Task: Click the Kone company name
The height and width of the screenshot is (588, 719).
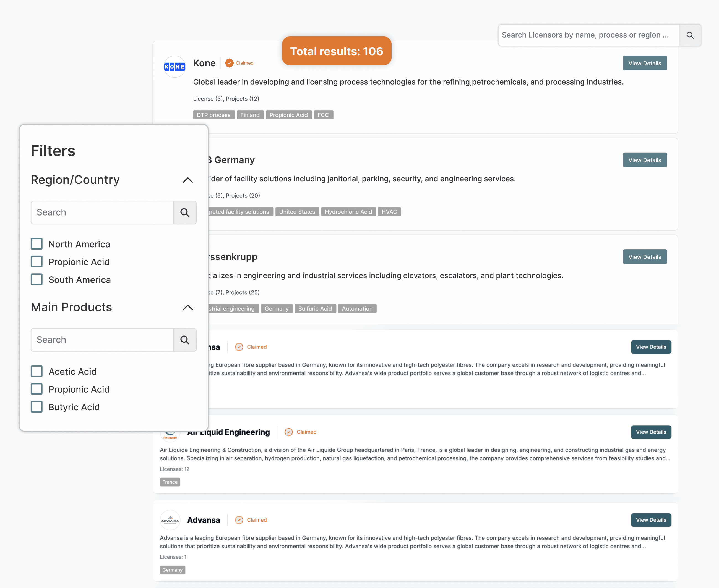Action: [204, 63]
